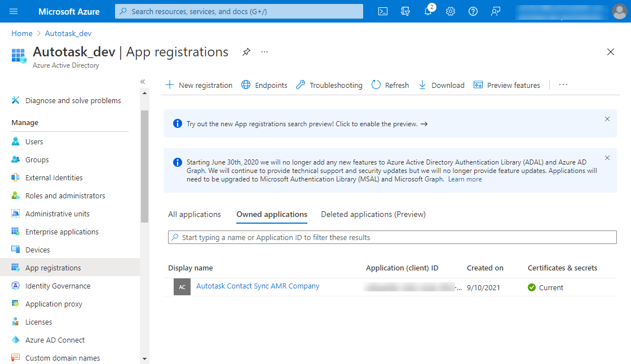The width and height of the screenshot is (631, 364).
Task: Select Enterprise applications in sidebar
Action: [x=61, y=232]
